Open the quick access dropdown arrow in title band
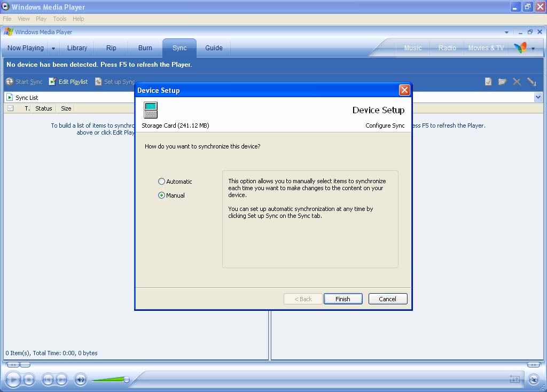547x392 pixels. point(506,32)
